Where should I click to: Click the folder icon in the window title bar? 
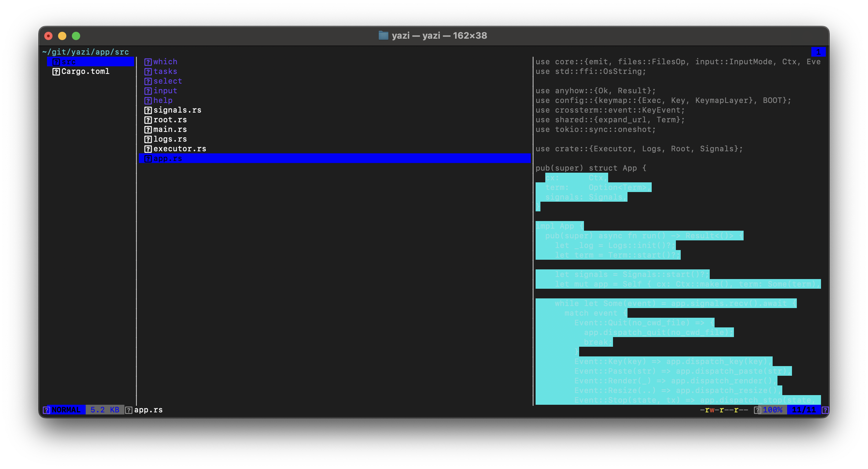[384, 36]
